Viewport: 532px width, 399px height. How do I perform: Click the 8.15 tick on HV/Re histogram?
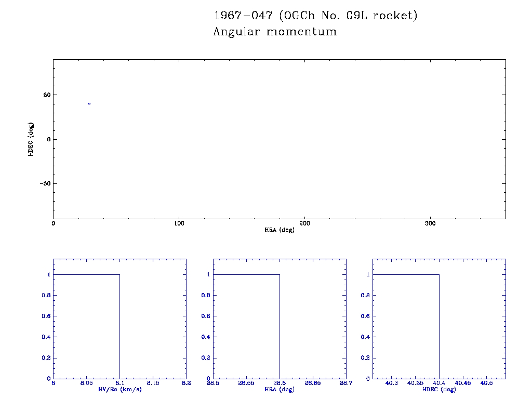(153, 383)
